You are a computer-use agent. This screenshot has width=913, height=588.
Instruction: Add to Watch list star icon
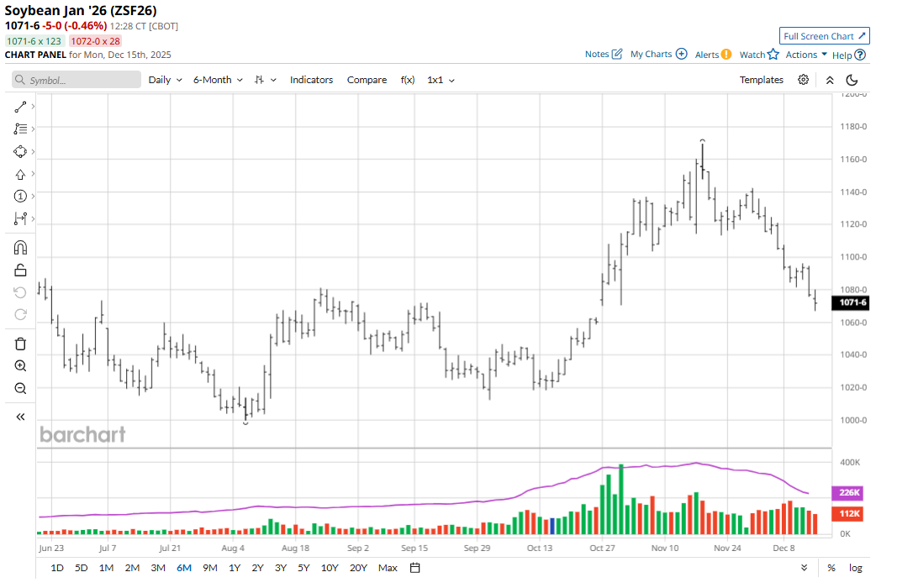(773, 54)
